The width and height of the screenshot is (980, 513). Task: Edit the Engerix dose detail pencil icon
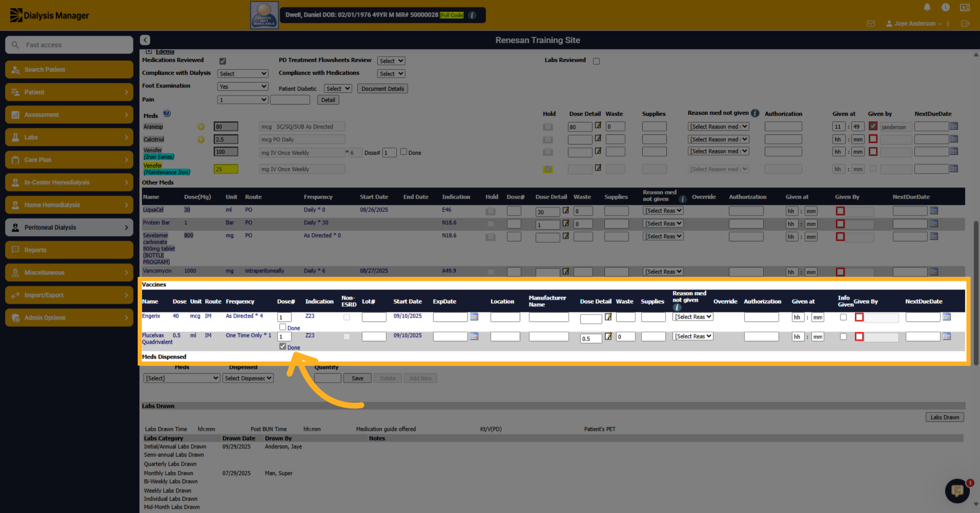[x=608, y=317]
